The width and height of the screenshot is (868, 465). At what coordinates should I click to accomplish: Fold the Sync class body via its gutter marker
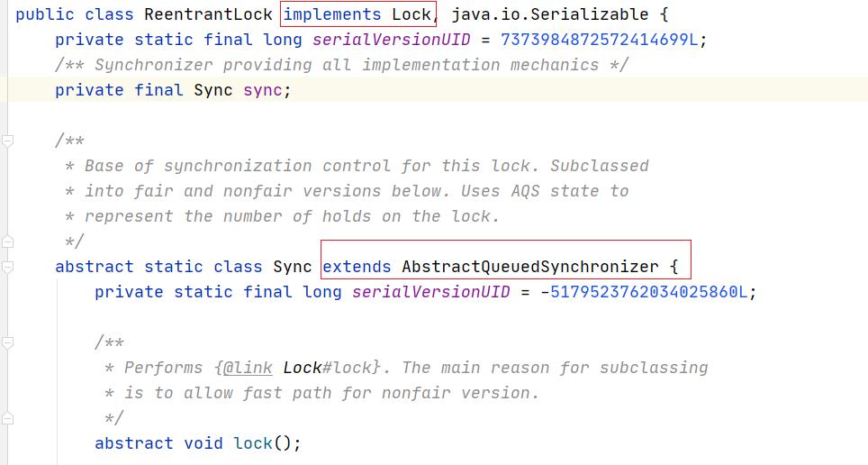pos(8,267)
